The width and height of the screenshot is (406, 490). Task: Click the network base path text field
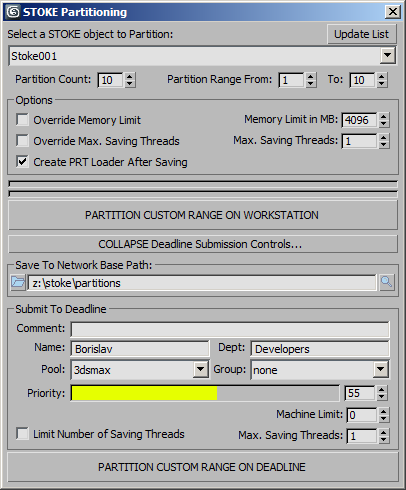[x=202, y=283]
